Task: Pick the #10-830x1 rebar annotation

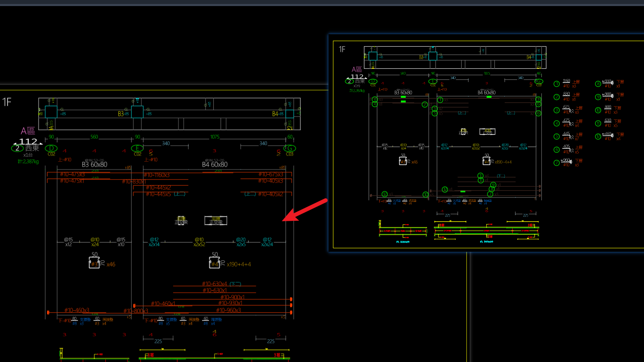Action: [x=134, y=181]
